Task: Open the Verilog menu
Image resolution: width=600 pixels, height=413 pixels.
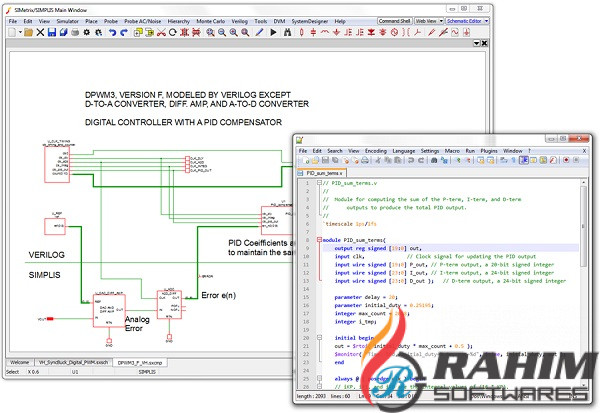Action: [x=240, y=21]
